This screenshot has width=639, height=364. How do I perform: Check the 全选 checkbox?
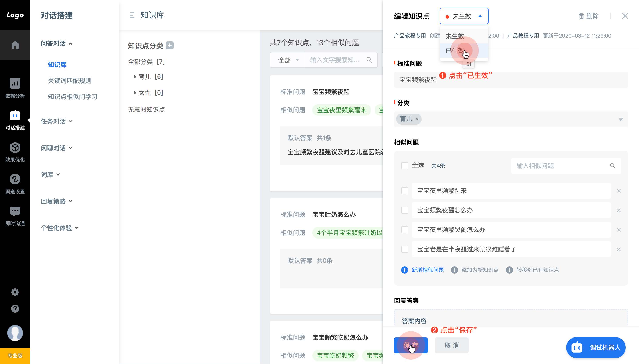(404, 166)
